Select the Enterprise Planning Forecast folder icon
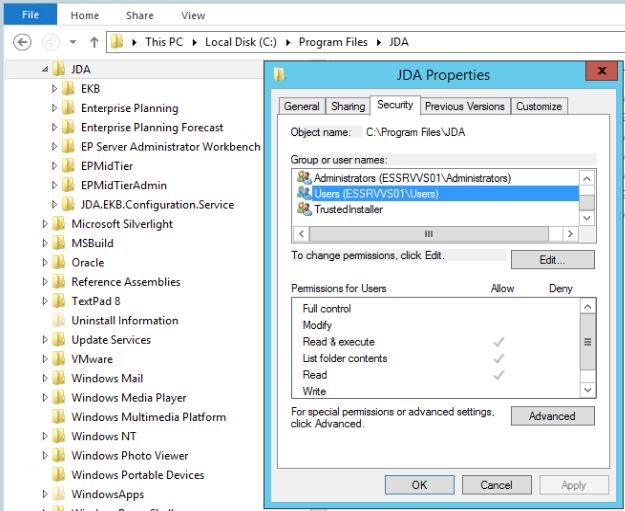This screenshot has height=511, width=625. coord(68,127)
